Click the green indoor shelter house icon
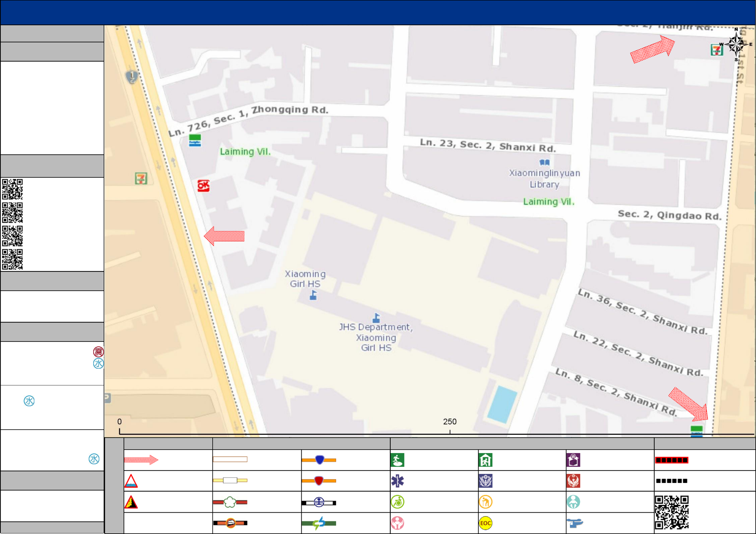 [486, 460]
